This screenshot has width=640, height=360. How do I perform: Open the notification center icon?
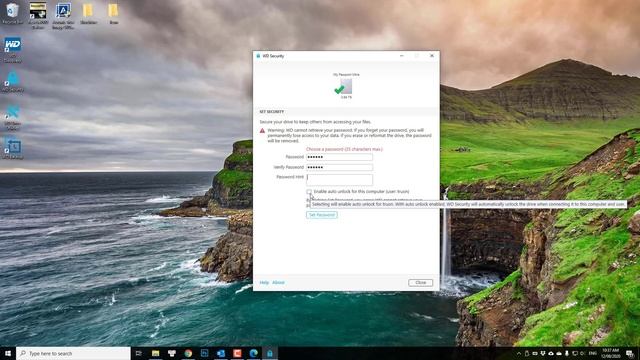pos(630,353)
